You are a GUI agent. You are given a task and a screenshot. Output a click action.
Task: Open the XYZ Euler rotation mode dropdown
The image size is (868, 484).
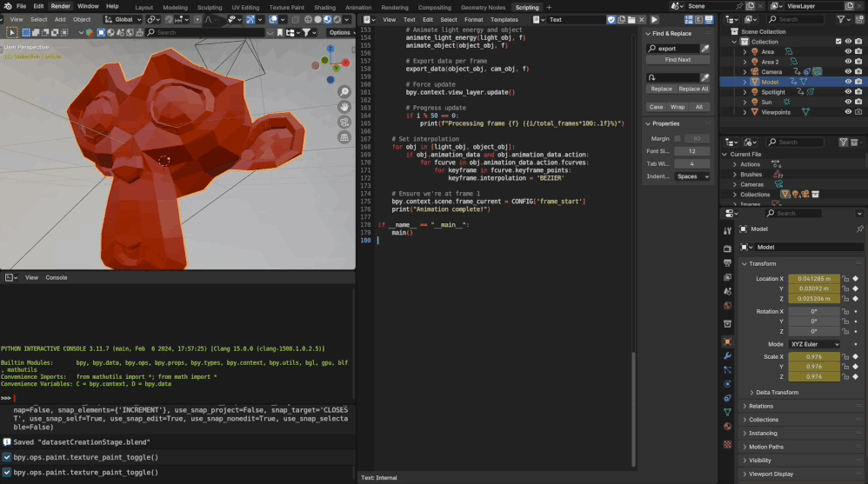(x=814, y=344)
